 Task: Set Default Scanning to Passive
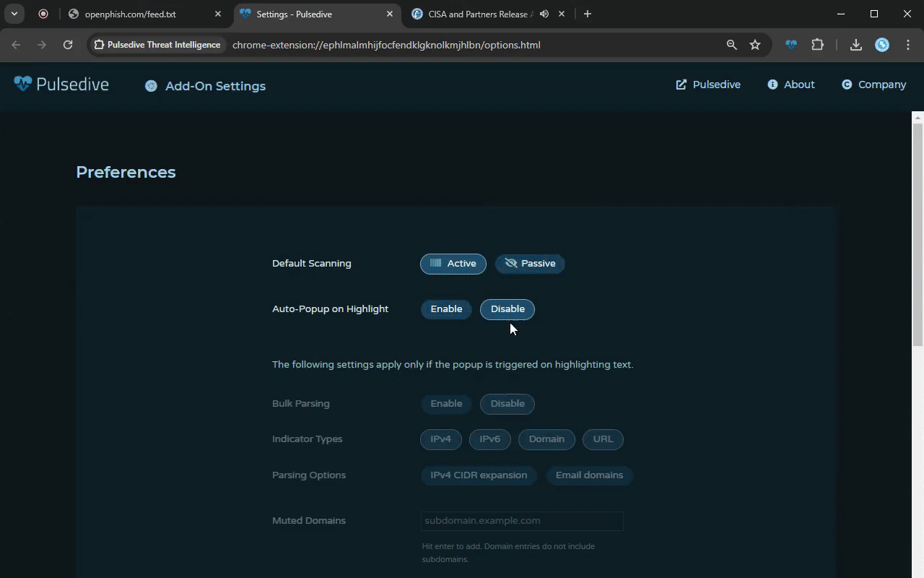tap(530, 264)
